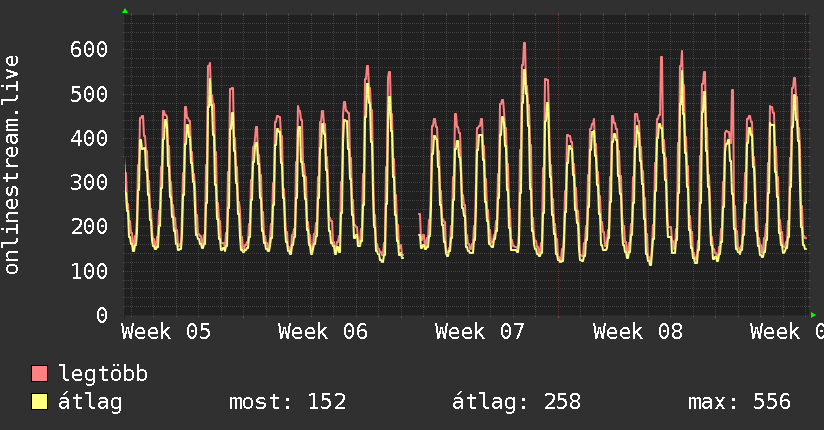Screen dimensions: 824x430
Task: Select the átlag legend label text
Action: 90,402
